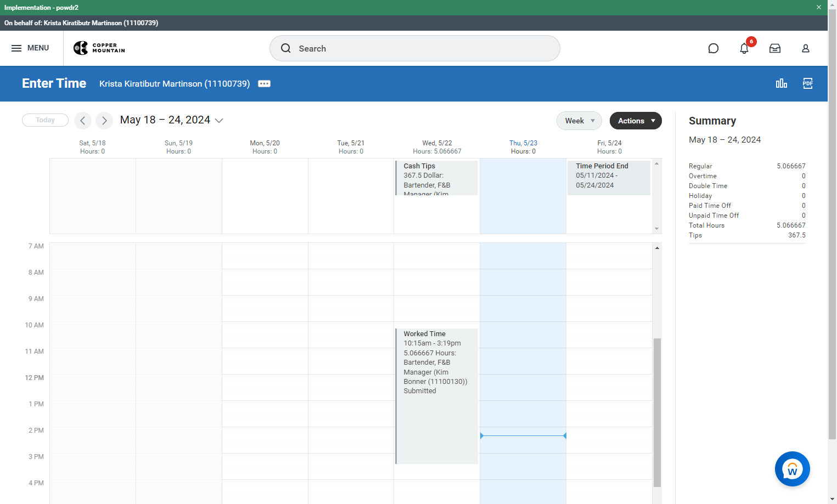Click the Total Hours value 5.066667 in Summary
Screen dimensions: 837x504
(791, 225)
